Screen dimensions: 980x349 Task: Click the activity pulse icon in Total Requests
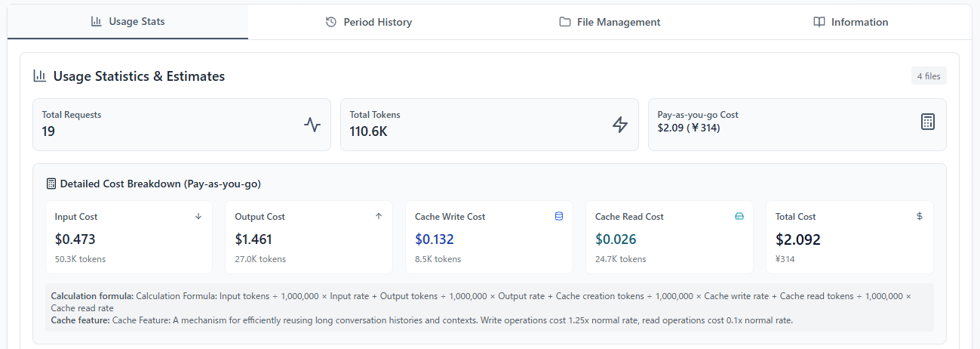(x=312, y=125)
